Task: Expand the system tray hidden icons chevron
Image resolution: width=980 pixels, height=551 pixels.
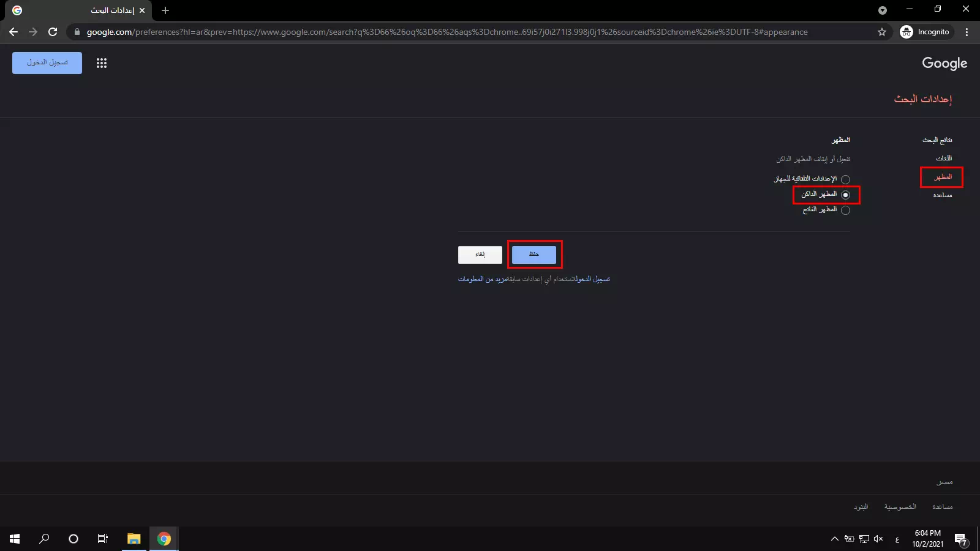Action: point(834,539)
